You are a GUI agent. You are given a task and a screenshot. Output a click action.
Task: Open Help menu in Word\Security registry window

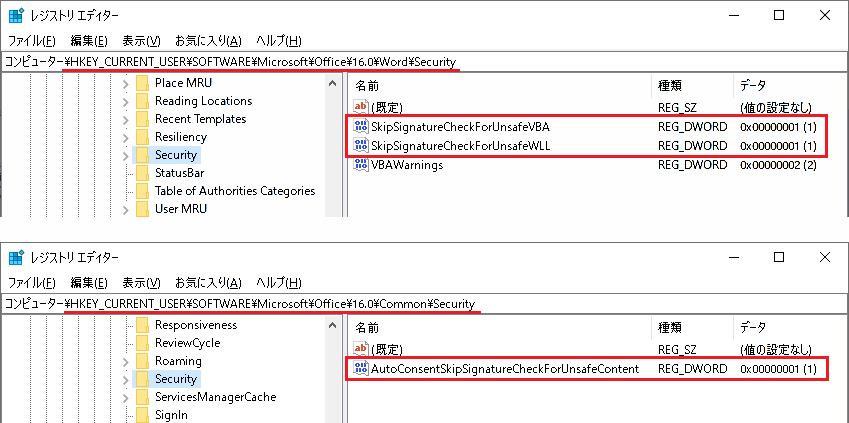point(278,41)
